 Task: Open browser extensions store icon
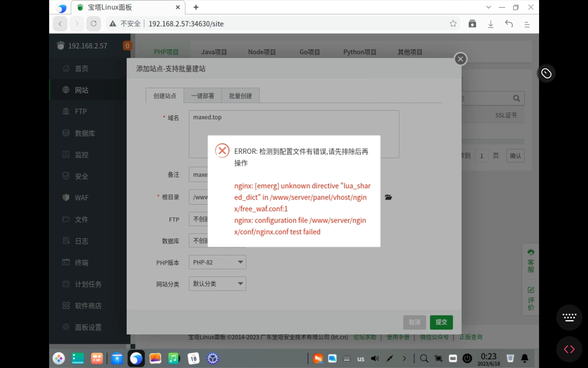tap(472, 24)
